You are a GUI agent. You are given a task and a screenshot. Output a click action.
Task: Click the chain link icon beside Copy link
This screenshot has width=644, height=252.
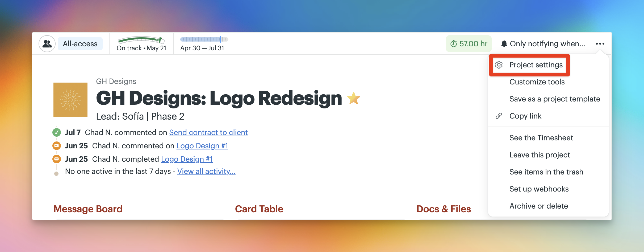point(499,116)
